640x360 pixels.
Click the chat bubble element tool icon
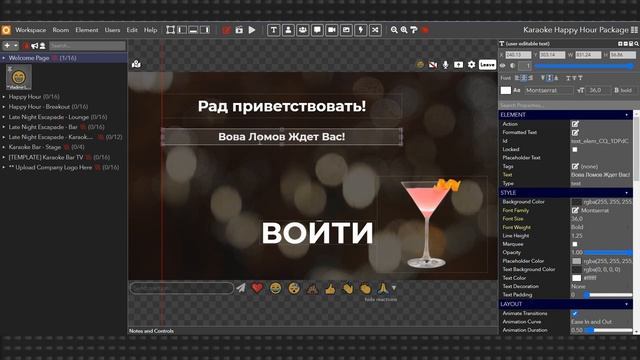(317, 30)
